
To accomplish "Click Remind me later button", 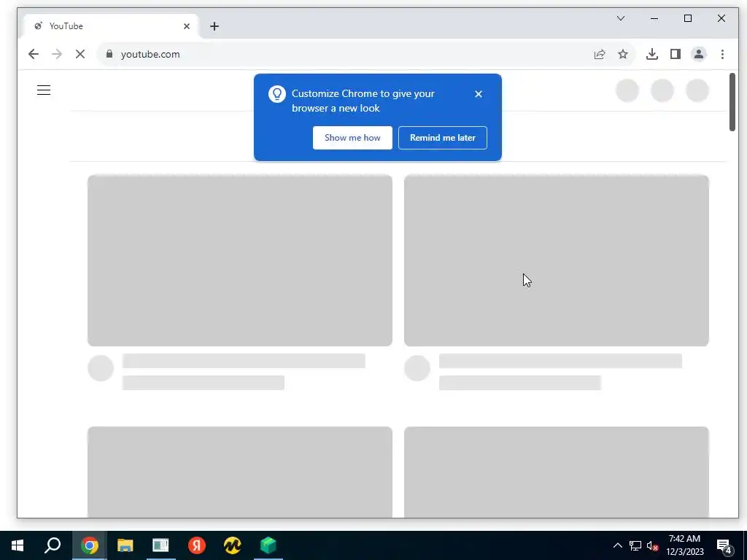I will point(443,138).
